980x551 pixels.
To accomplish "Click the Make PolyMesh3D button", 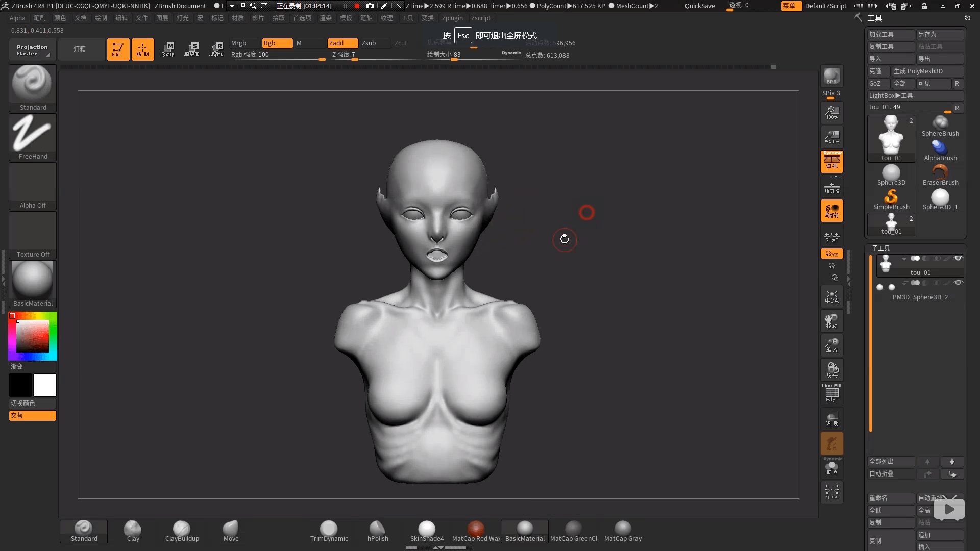I will (927, 71).
